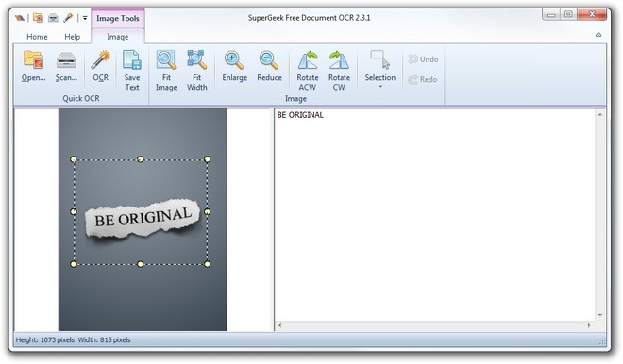Click the left-middle selection handle
Screen dimensions: 623x364
73,211
